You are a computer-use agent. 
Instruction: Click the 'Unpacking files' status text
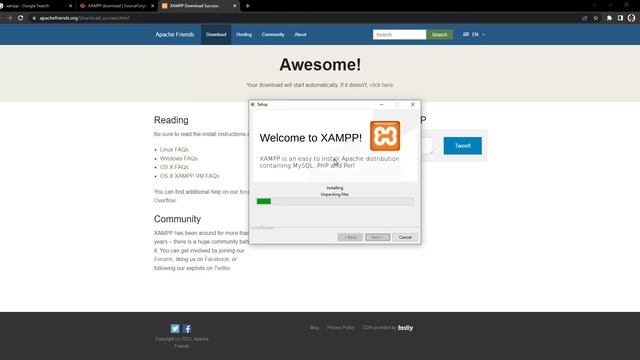tap(335, 195)
